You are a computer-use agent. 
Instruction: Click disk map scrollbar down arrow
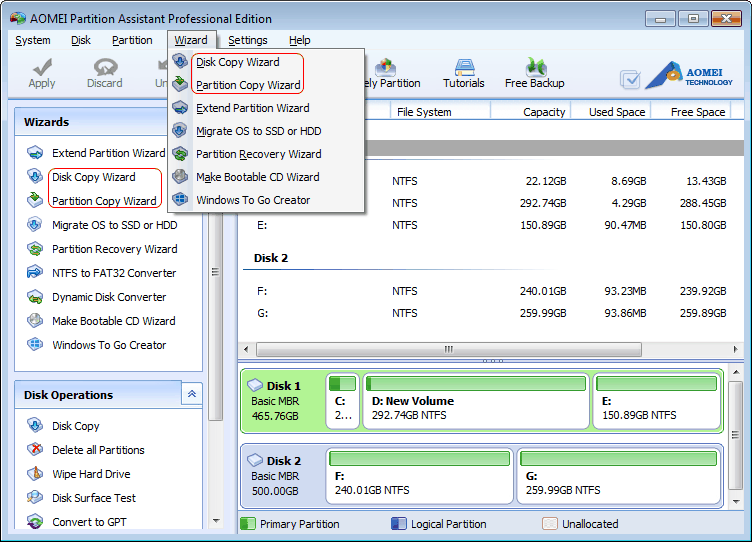tap(736, 502)
